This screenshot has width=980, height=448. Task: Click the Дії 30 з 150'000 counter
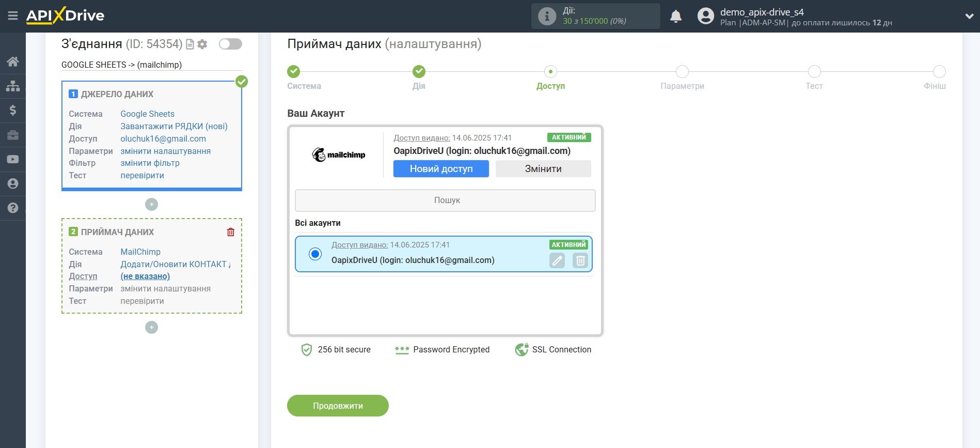[x=594, y=16]
